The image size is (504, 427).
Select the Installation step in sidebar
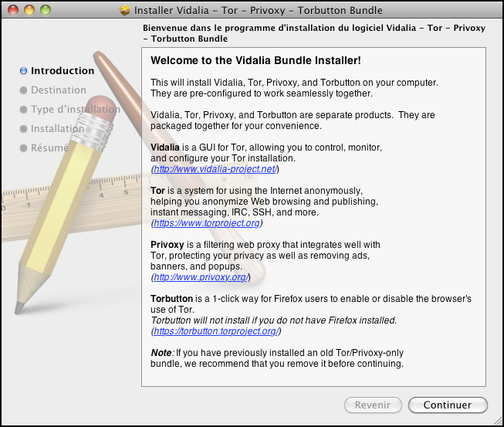[58, 129]
